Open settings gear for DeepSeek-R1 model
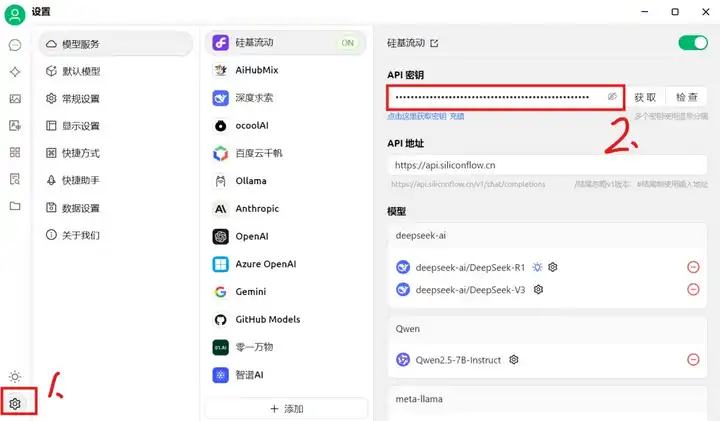The height and width of the screenshot is (421, 720). (553, 267)
